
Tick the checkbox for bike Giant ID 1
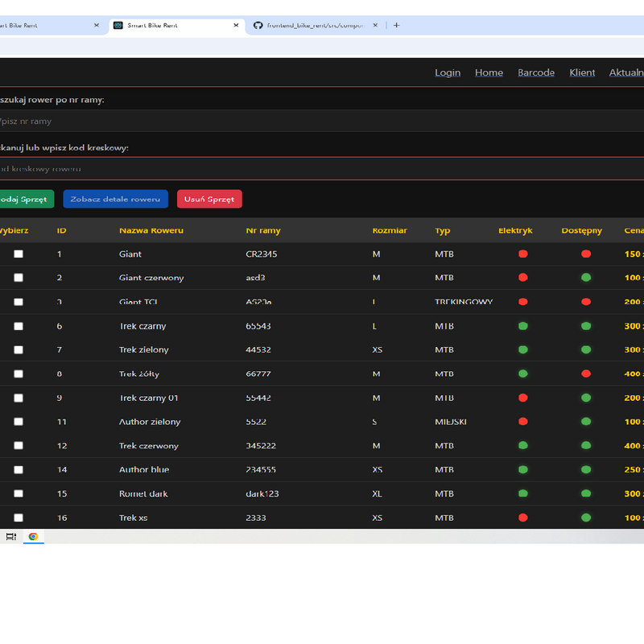point(19,254)
